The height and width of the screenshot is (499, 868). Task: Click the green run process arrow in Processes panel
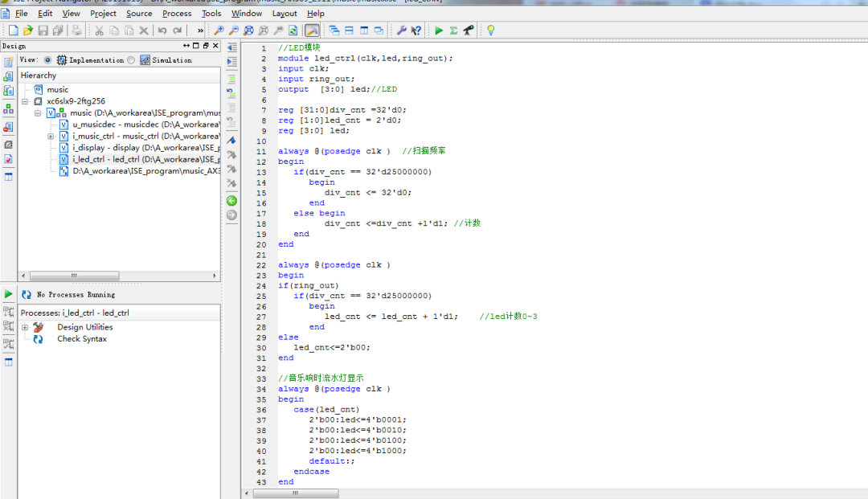[8, 294]
